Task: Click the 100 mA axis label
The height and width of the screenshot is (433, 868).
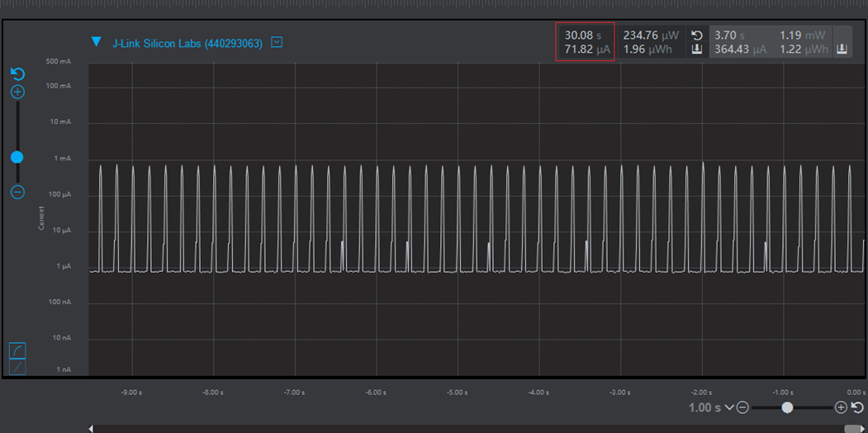Action: (x=59, y=86)
